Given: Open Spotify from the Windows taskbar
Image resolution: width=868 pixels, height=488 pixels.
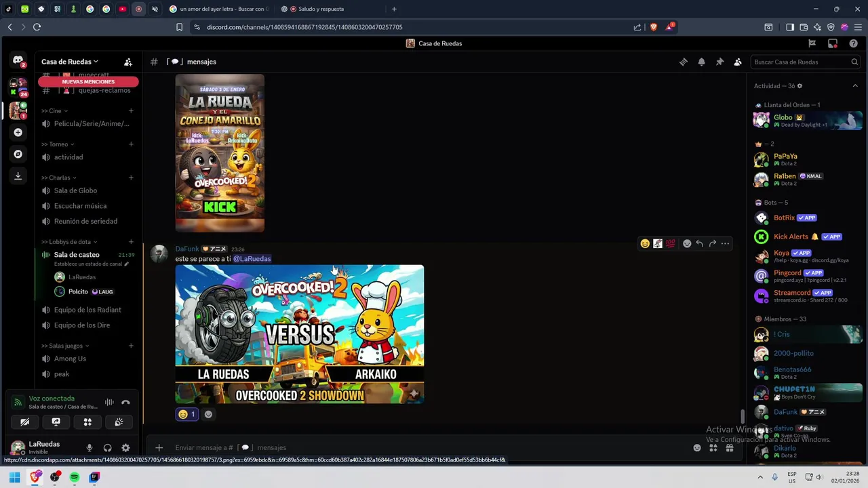Looking at the screenshot, I should coord(75,477).
